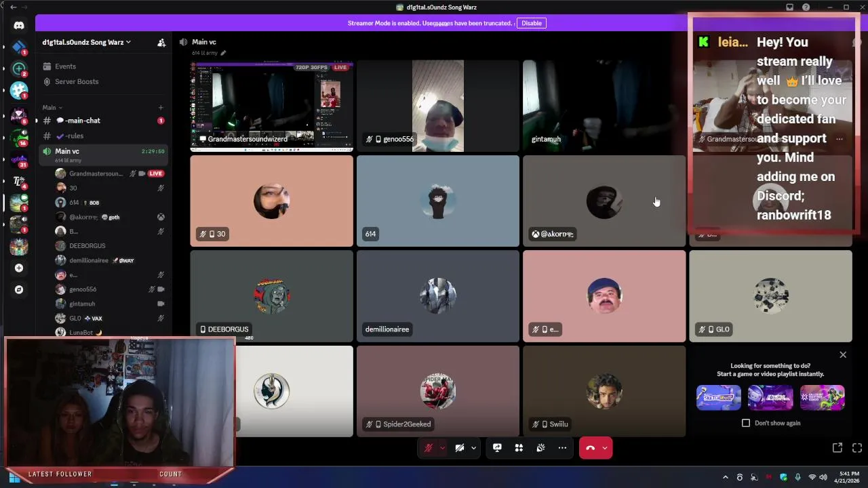Open microphone input options arrow

(x=442, y=448)
